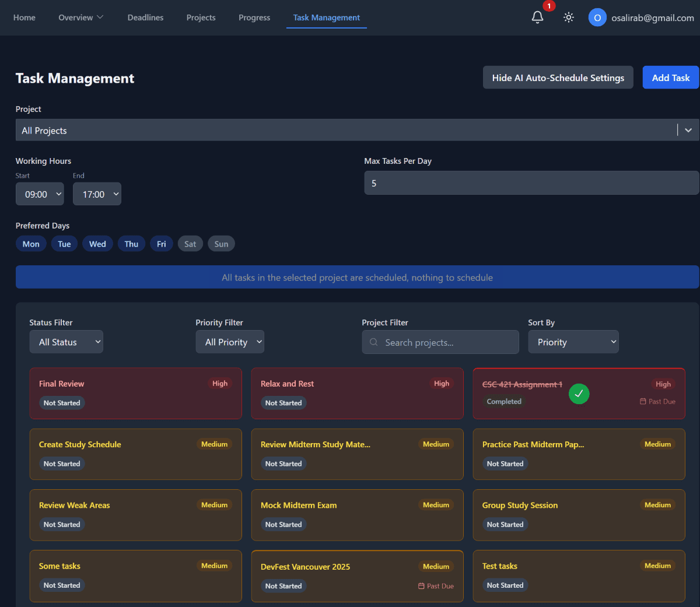Open the notifications bell

click(x=537, y=17)
